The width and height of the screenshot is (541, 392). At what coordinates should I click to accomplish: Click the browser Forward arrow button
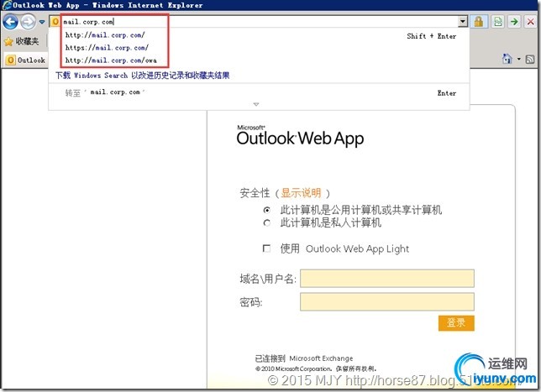28,22
